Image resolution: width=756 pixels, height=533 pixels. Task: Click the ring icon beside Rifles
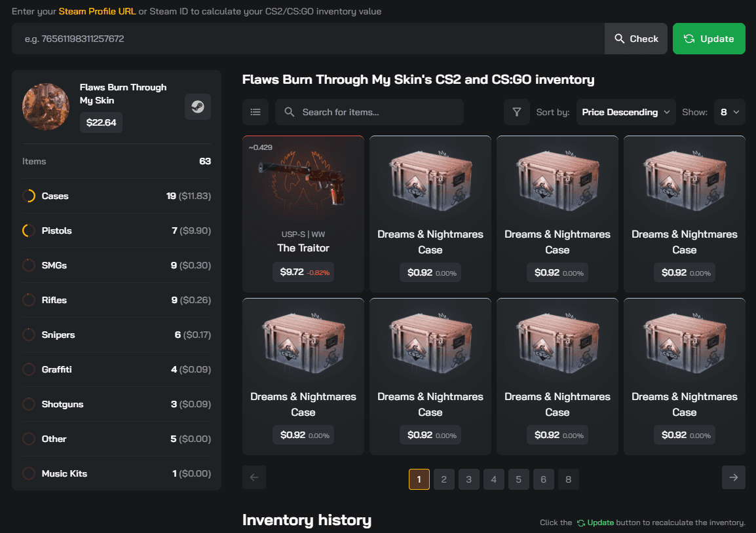[x=29, y=301]
